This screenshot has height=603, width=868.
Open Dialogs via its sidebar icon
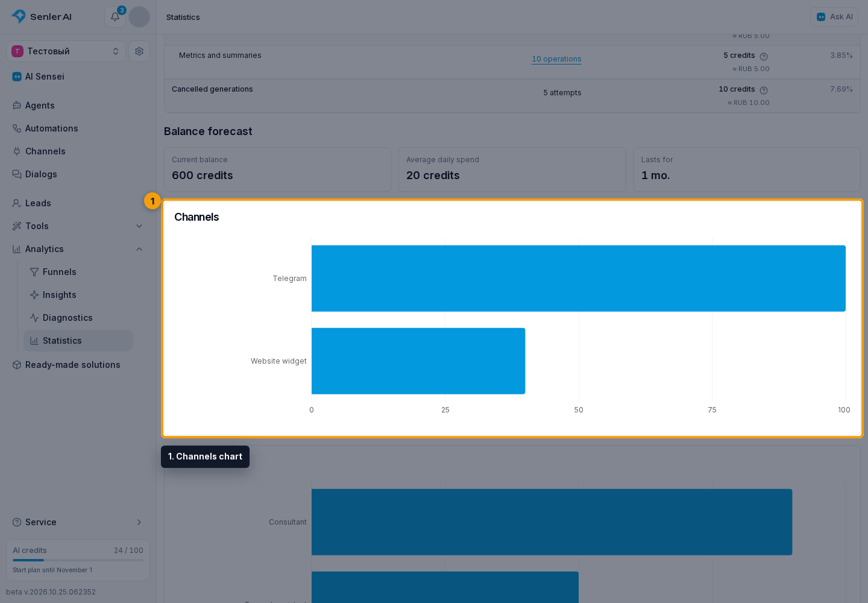pyautogui.click(x=17, y=174)
